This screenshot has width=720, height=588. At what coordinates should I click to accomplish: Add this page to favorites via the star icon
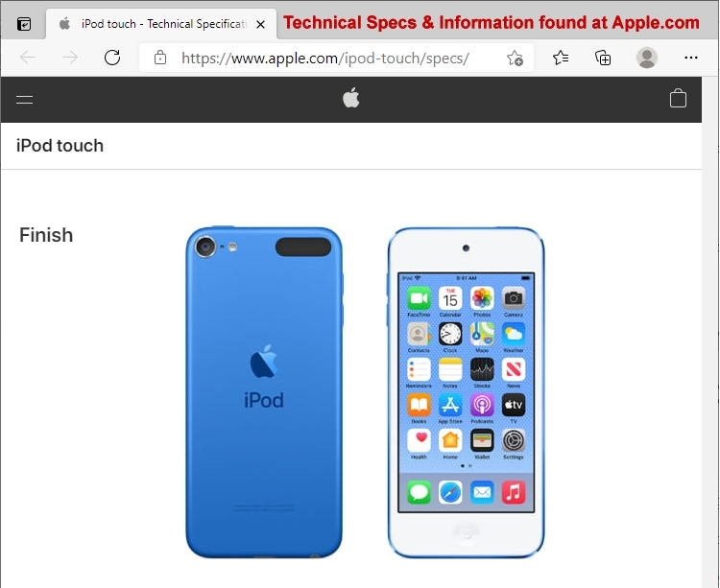[515, 59]
